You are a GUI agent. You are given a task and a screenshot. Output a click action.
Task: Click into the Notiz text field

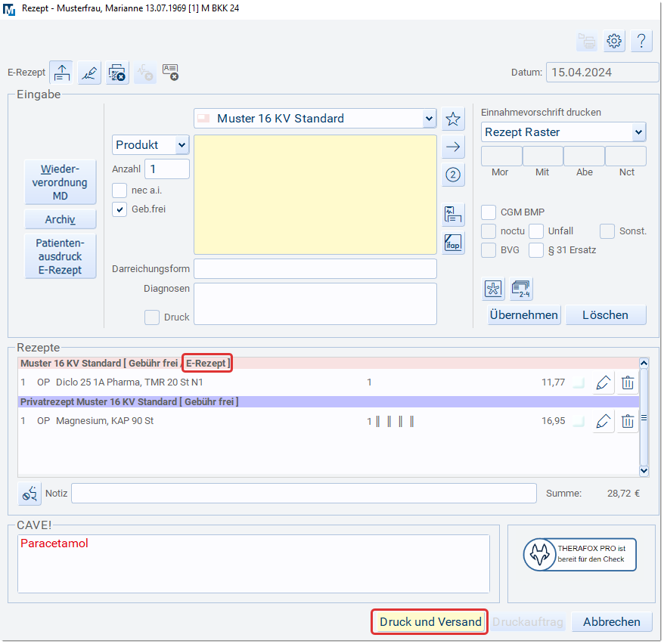[303, 494]
